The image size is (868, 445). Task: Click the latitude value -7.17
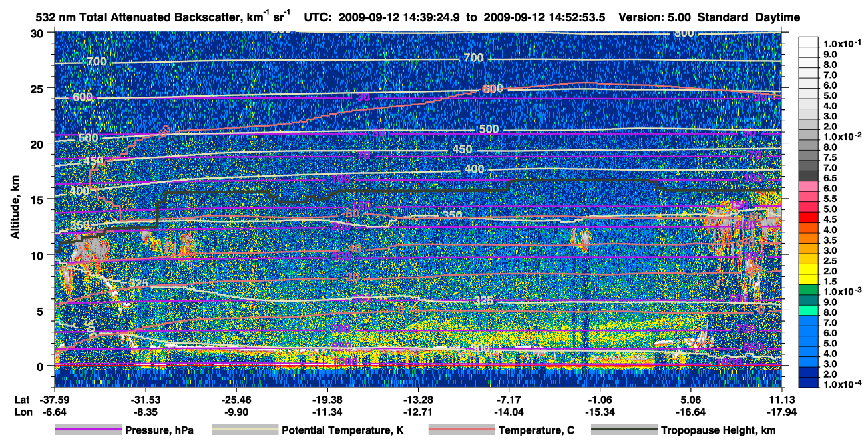pos(509,400)
